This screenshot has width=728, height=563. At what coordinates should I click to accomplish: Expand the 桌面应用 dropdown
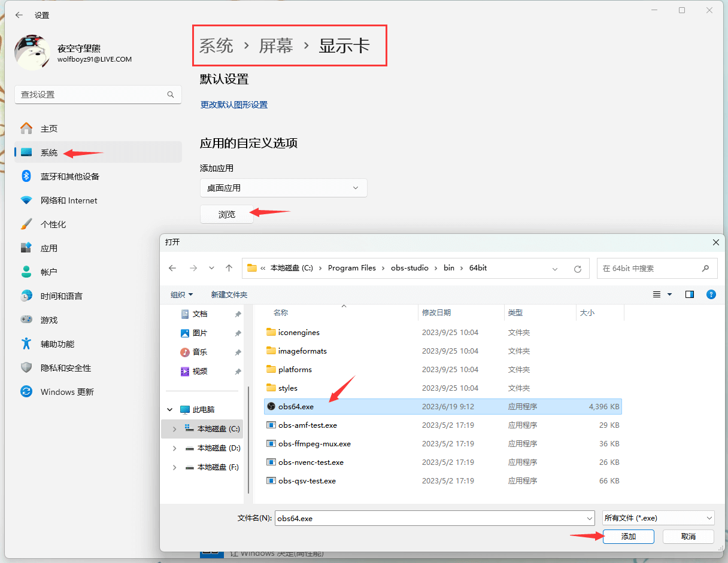click(x=283, y=188)
